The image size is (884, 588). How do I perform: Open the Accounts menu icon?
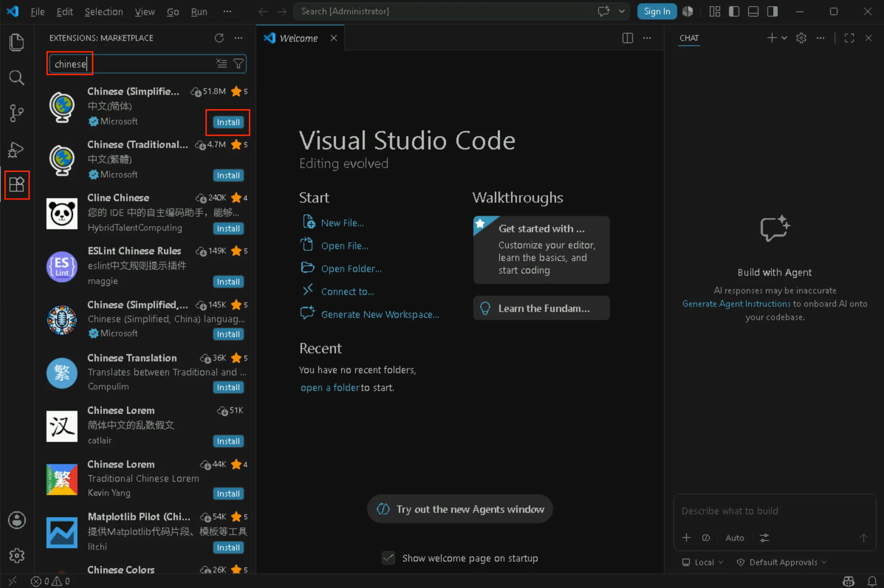pos(17,520)
